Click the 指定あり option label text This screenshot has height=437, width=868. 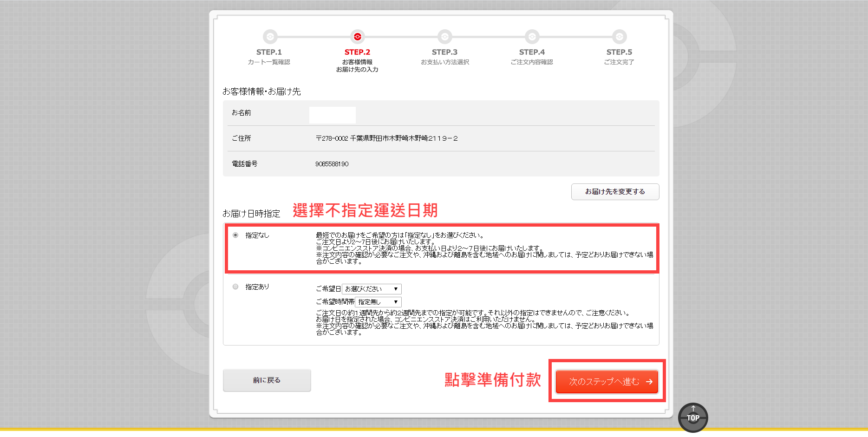pyautogui.click(x=257, y=287)
